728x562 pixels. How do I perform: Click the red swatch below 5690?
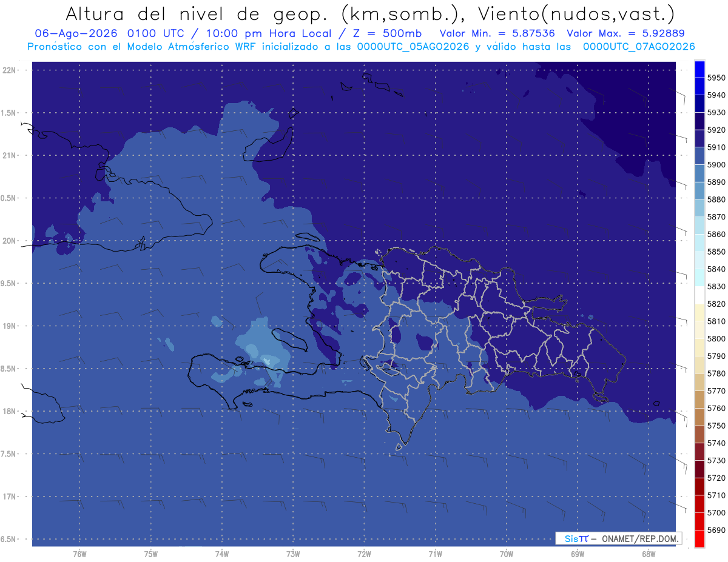(x=699, y=538)
